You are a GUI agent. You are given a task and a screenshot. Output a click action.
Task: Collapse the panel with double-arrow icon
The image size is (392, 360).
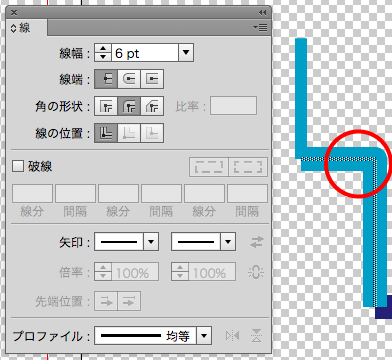263,12
